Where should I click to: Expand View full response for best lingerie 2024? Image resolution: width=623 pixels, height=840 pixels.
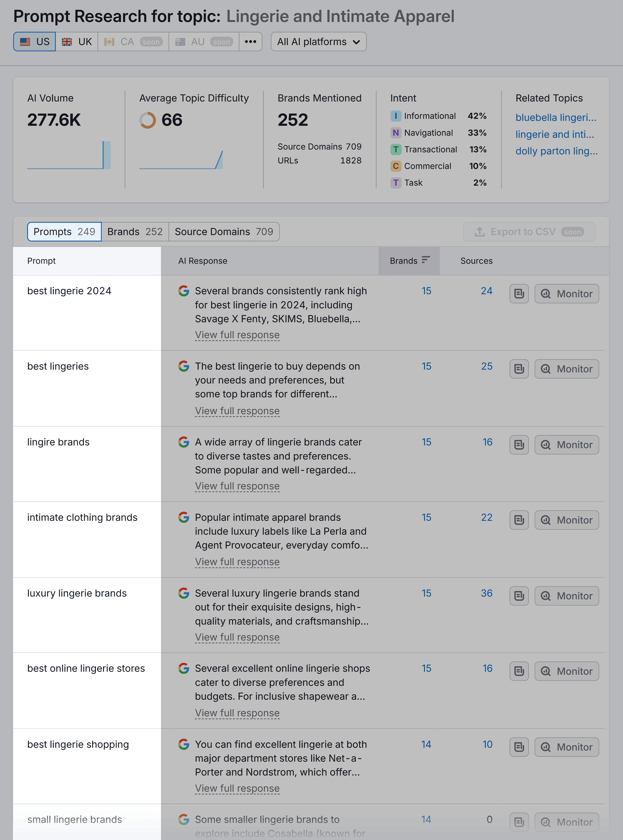(x=237, y=335)
